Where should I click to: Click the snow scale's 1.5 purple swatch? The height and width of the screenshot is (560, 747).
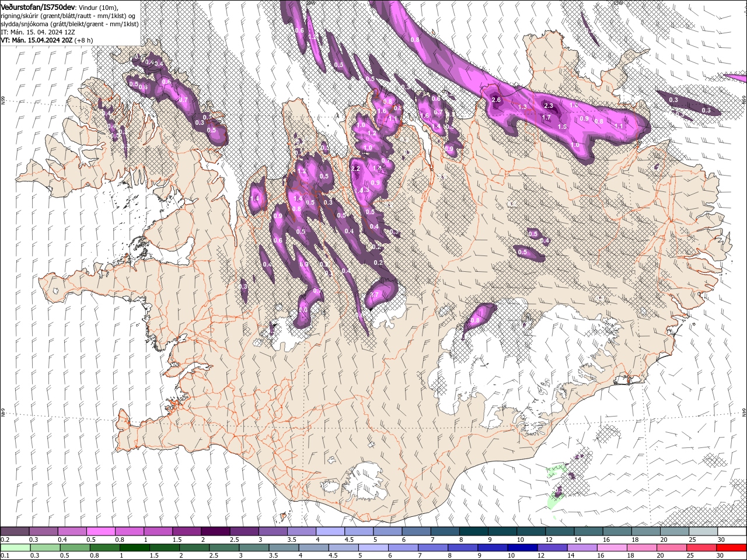[x=186, y=531]
